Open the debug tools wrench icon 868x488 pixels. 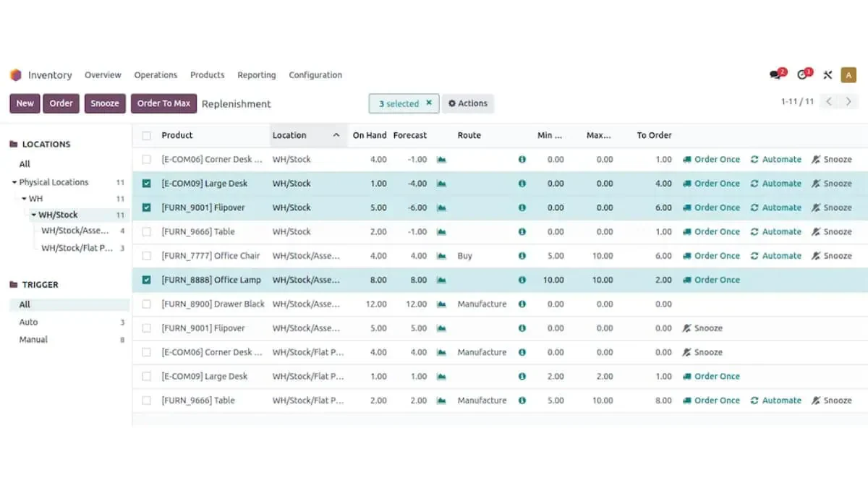[x=827, y=75]
